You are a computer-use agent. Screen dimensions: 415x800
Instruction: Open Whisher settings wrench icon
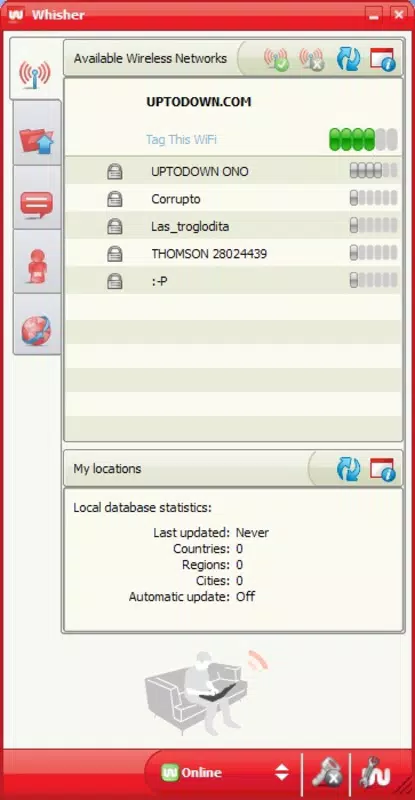coord(374,773)
